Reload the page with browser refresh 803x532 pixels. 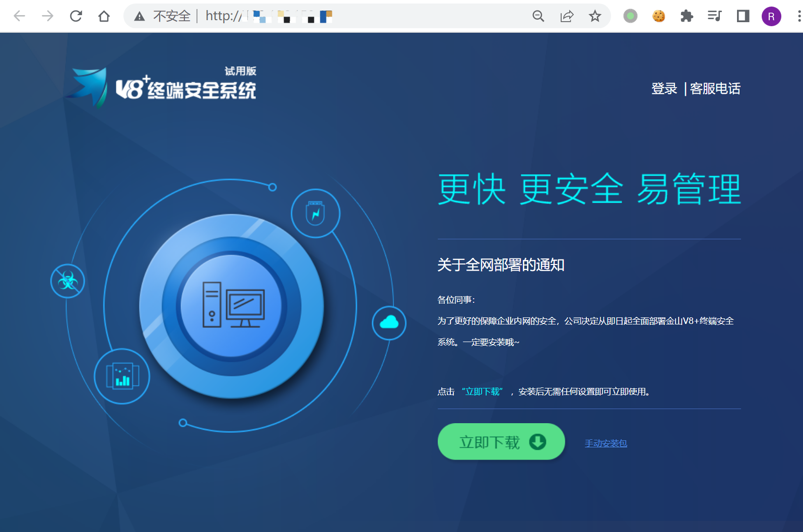point(76,16)
